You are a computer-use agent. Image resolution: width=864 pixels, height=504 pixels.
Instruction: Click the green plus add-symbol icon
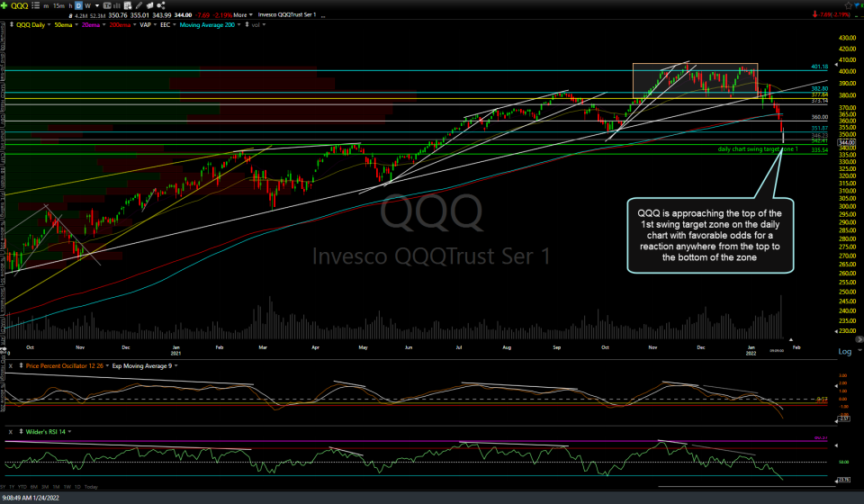tap(4, 5)
